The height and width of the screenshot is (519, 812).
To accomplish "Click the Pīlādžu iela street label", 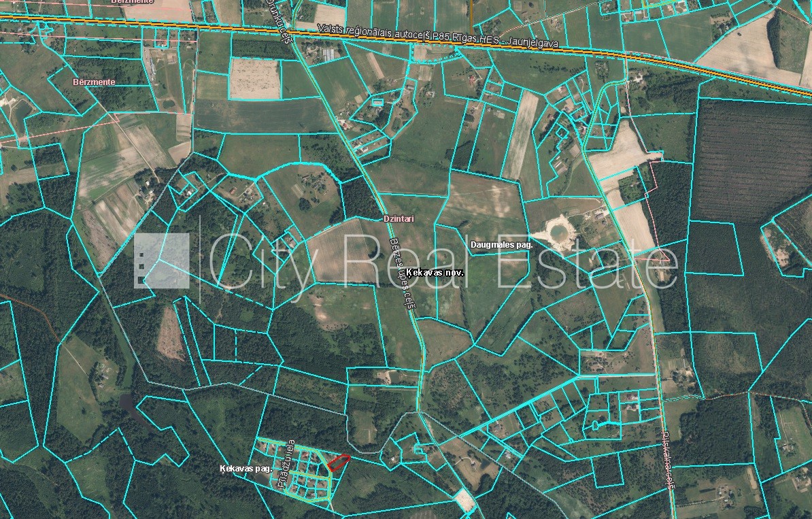I will click(x=280, y=465).
